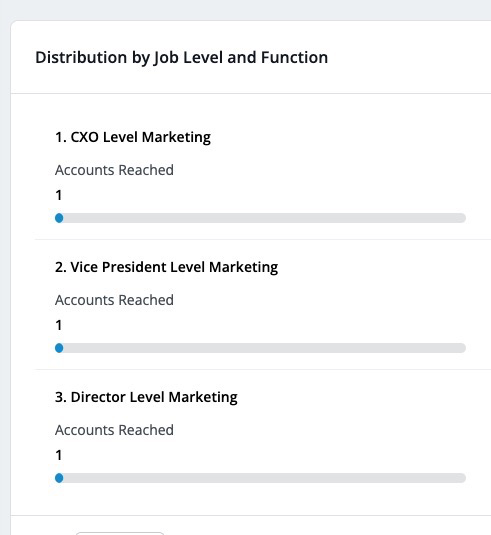Click 'Accounts Reached' label under Director Level
This screenshot has width=491, height=535.
pos(114,430)
